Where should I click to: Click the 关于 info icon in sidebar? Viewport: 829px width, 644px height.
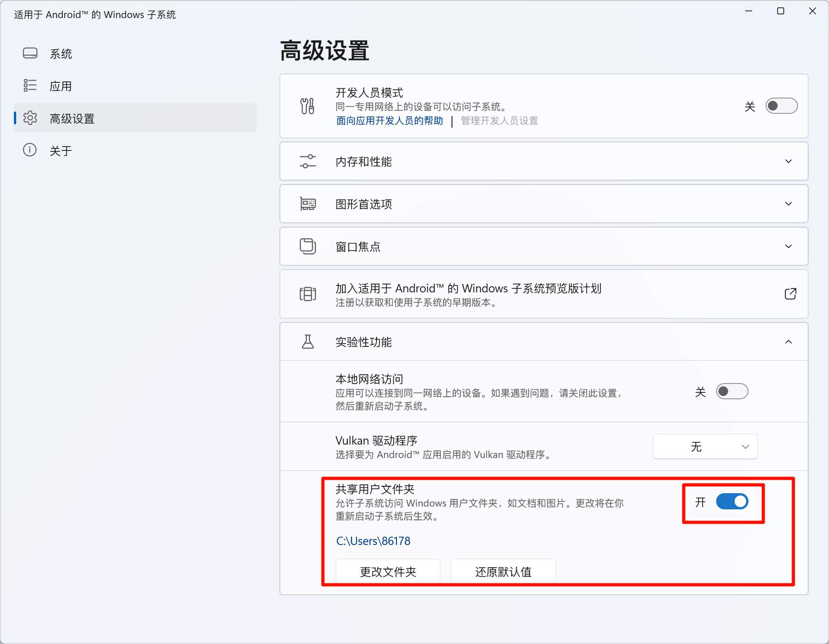30,150
